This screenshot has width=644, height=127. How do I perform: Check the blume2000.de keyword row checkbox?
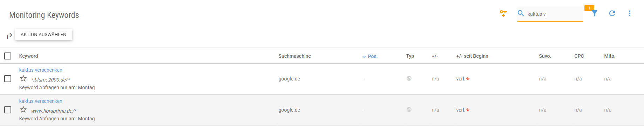(8, 79)
